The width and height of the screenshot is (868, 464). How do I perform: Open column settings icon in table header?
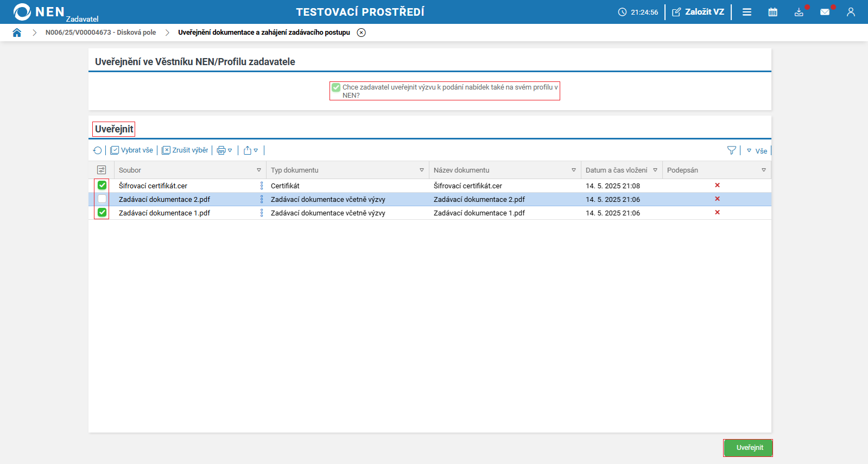click(102, 170)
